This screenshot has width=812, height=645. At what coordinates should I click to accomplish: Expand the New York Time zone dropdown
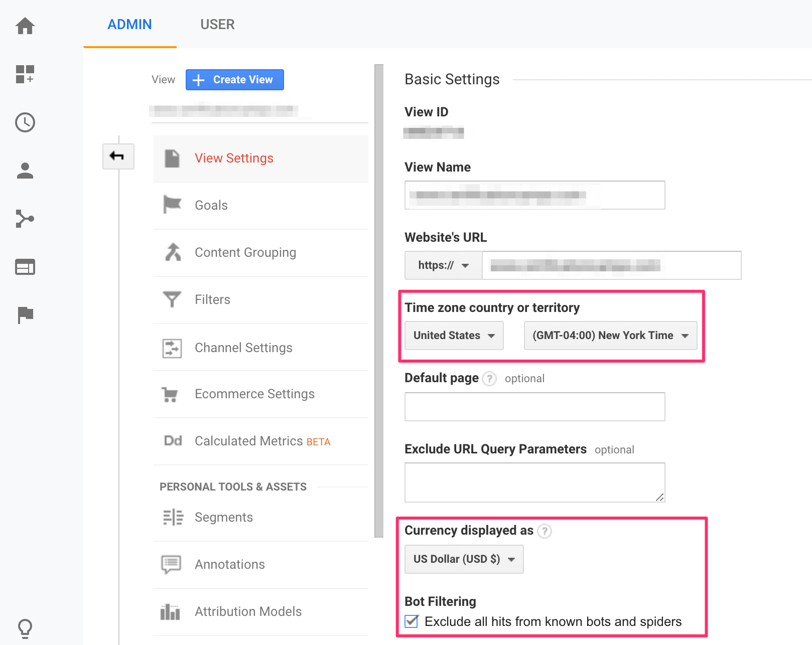(610, 336)
